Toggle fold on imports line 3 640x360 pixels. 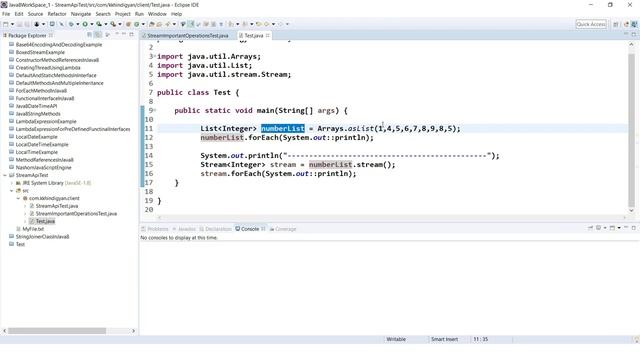[x=155, y=56]
